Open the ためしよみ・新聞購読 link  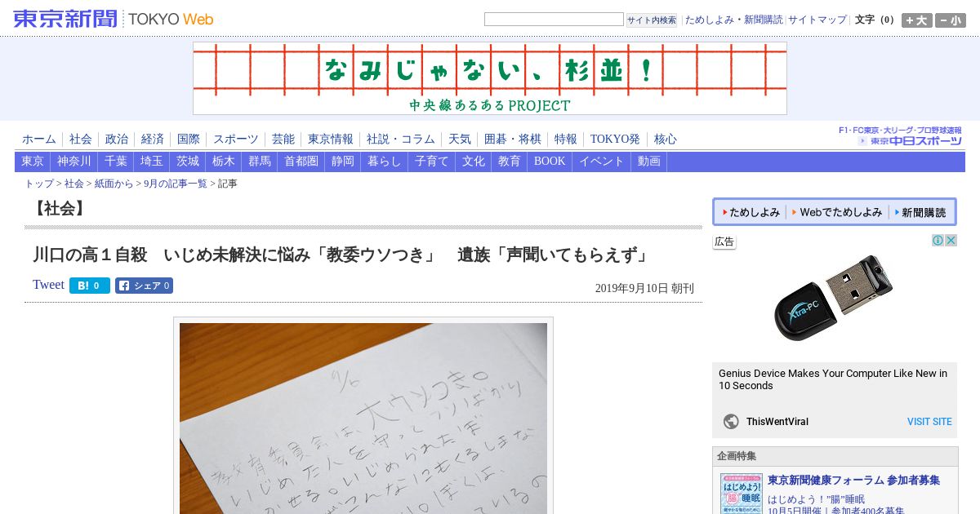pos(733,20)
